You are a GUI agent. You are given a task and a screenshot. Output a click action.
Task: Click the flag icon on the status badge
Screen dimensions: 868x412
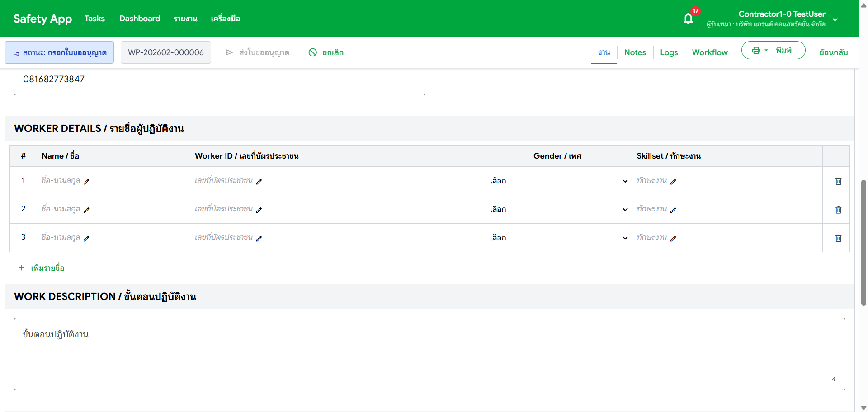pos(15,53)
